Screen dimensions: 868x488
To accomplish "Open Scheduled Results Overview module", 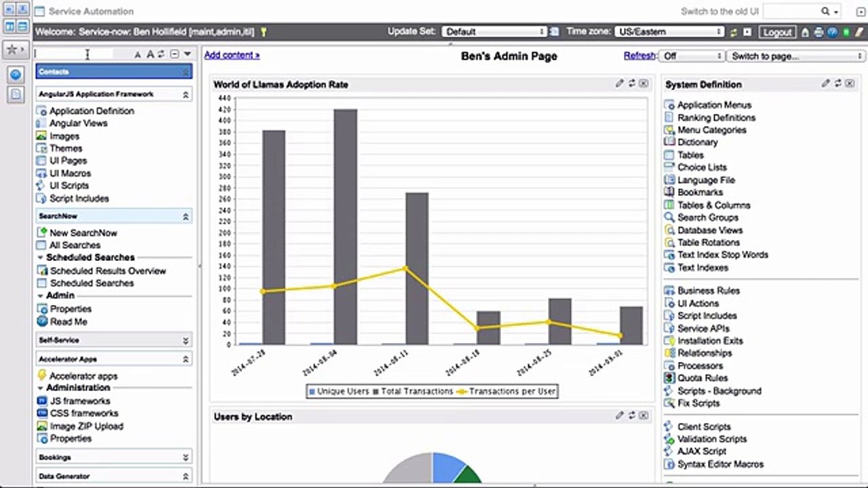I will (107, 270).
